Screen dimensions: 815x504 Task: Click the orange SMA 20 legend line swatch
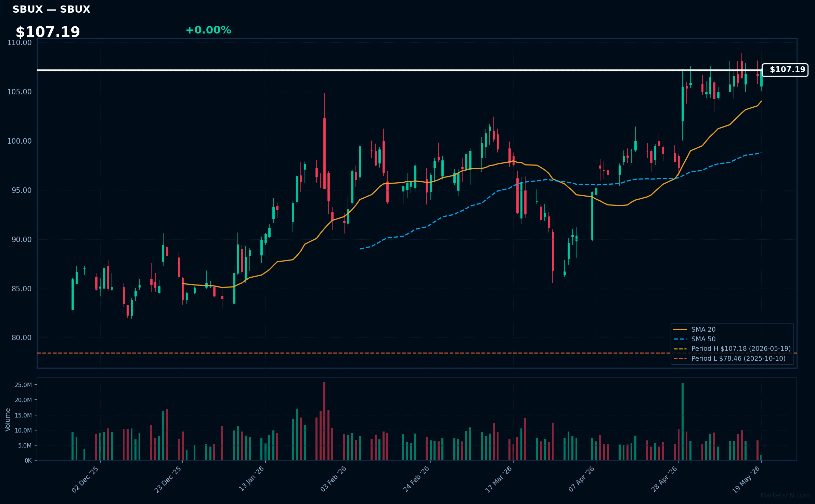(680, 329)
